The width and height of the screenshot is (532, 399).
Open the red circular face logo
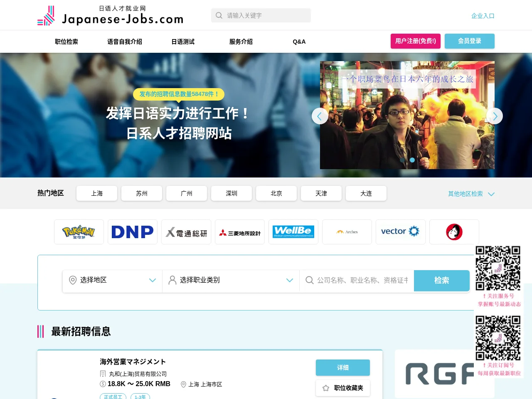pos(454,232)
